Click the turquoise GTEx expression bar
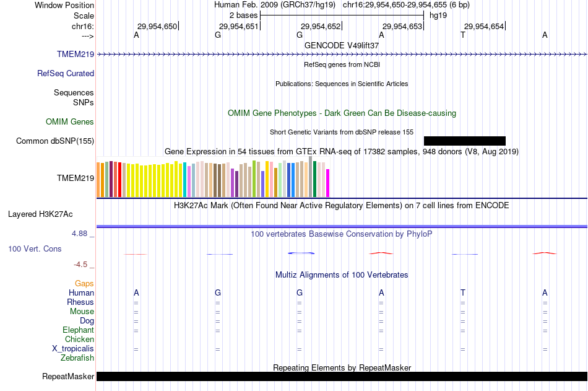588x391 pixels. click(x=185, y=180)
